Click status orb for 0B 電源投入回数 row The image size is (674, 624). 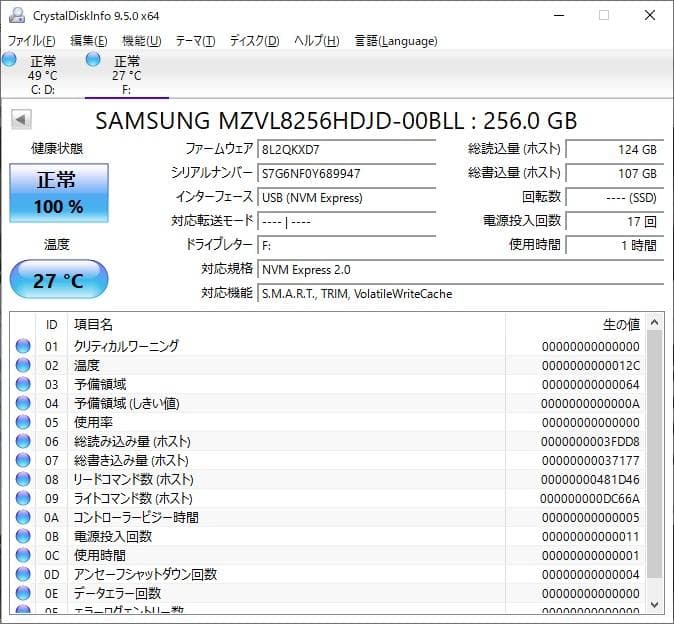[x=23, y=536]
